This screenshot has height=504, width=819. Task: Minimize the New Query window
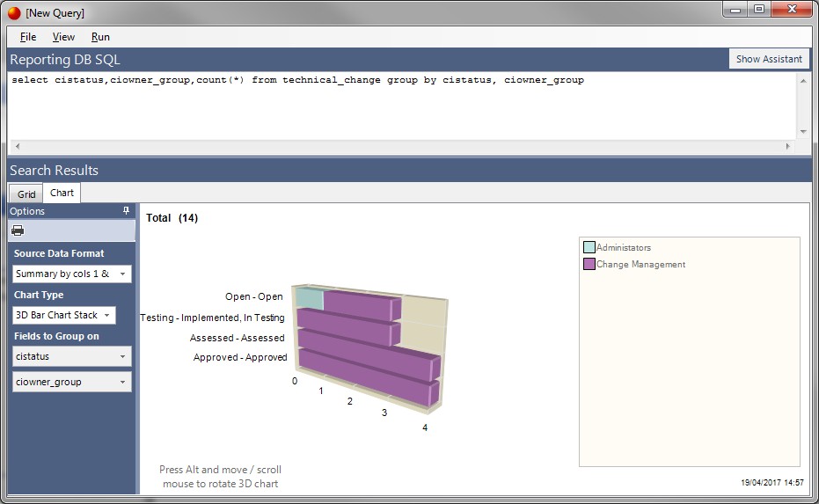[x=735, y=9]
